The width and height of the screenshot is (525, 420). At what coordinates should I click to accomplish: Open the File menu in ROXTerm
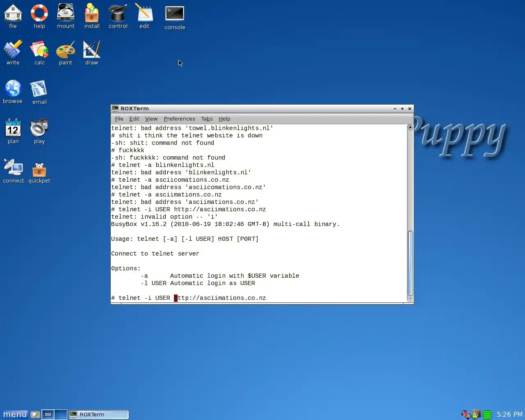click(119, 119)
